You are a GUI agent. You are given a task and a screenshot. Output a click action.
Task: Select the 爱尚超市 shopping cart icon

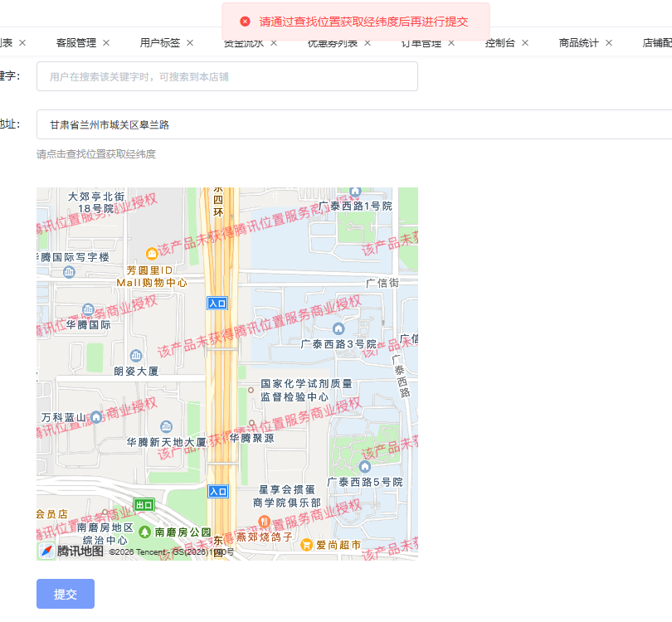point(306,545)
